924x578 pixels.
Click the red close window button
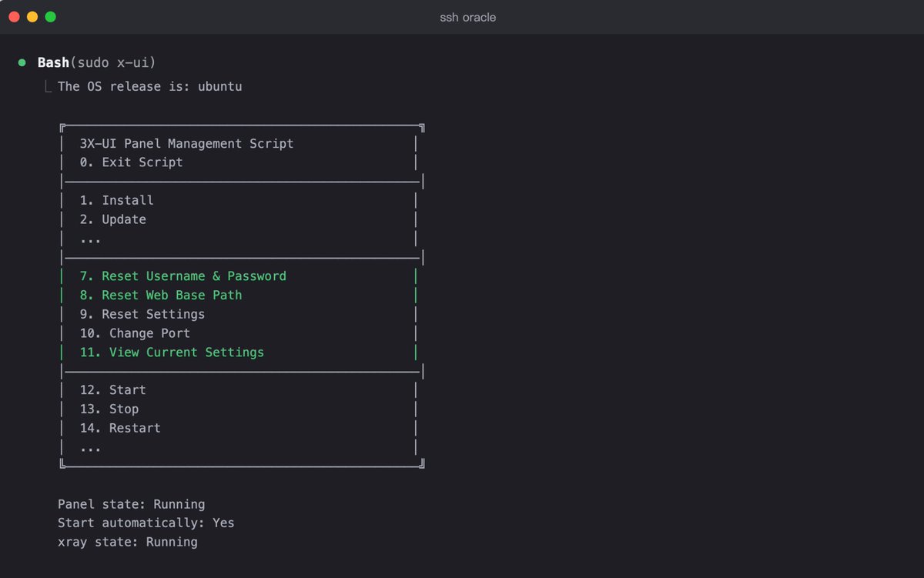click(x=14, y=17)
